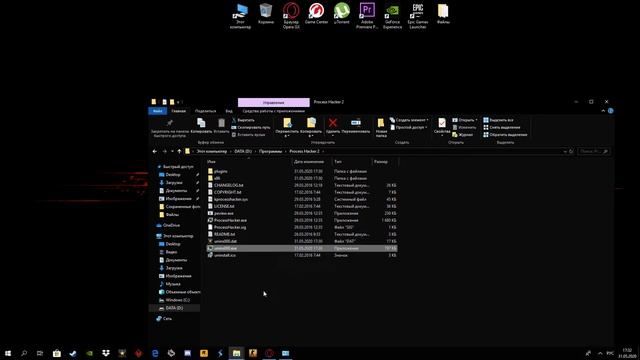Screen dimensions: 640x360
Task: Open the Epic Games Launcher desktop shortcut
Action: coord(418,16)
